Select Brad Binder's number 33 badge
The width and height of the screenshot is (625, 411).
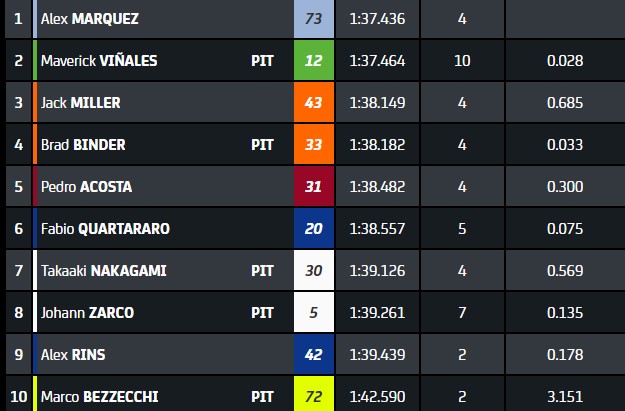[x=313, y=145]
